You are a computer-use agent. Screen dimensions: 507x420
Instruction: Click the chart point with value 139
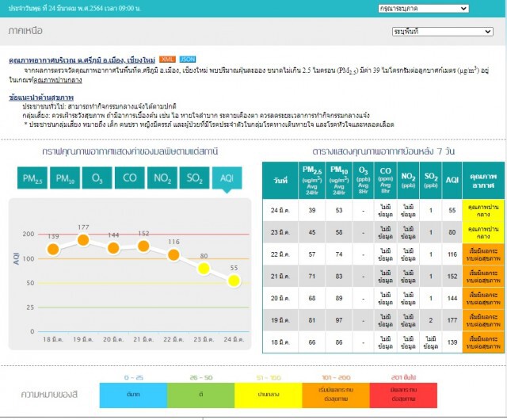(53, 249)
